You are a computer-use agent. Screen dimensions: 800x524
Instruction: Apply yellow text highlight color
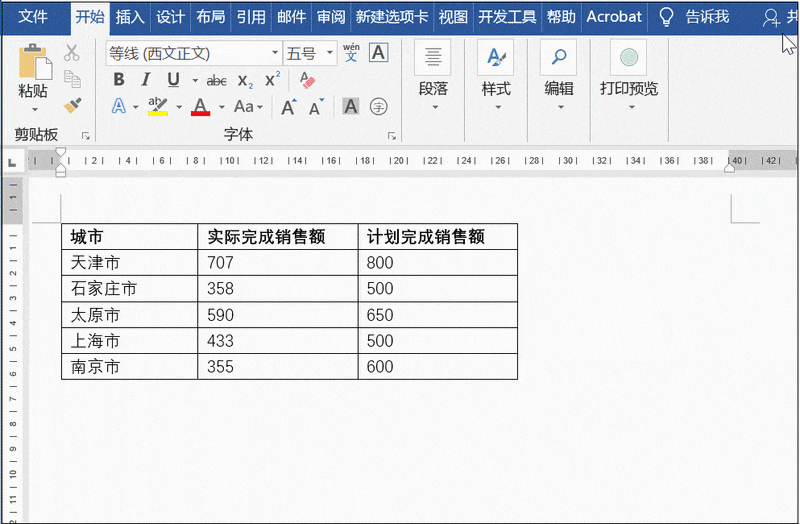point(158,107)
